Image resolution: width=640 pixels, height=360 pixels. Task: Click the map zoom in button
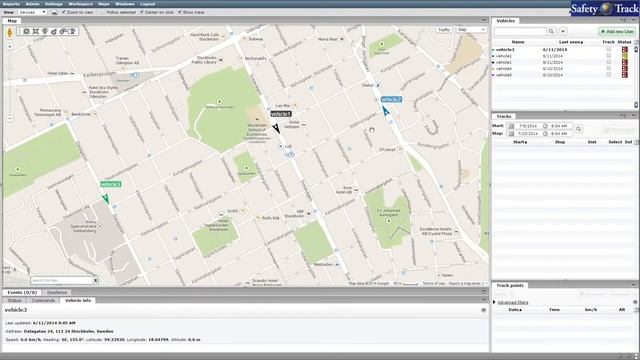[x=10, y=47]
